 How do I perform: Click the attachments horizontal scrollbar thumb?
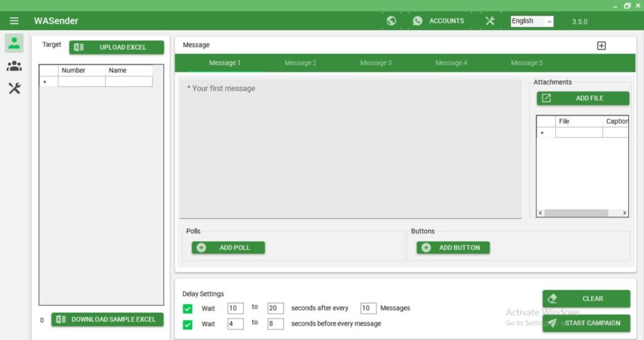(576, 213)
